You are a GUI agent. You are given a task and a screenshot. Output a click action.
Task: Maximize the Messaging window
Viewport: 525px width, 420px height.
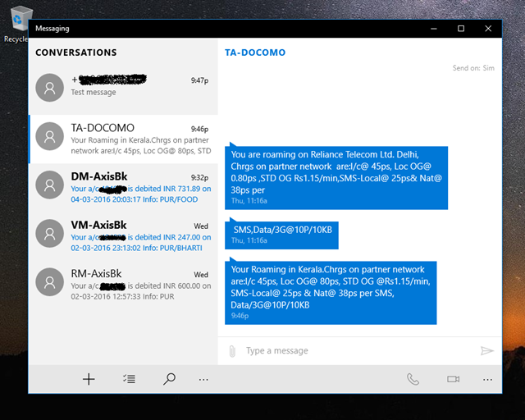[x=461, y=29]
